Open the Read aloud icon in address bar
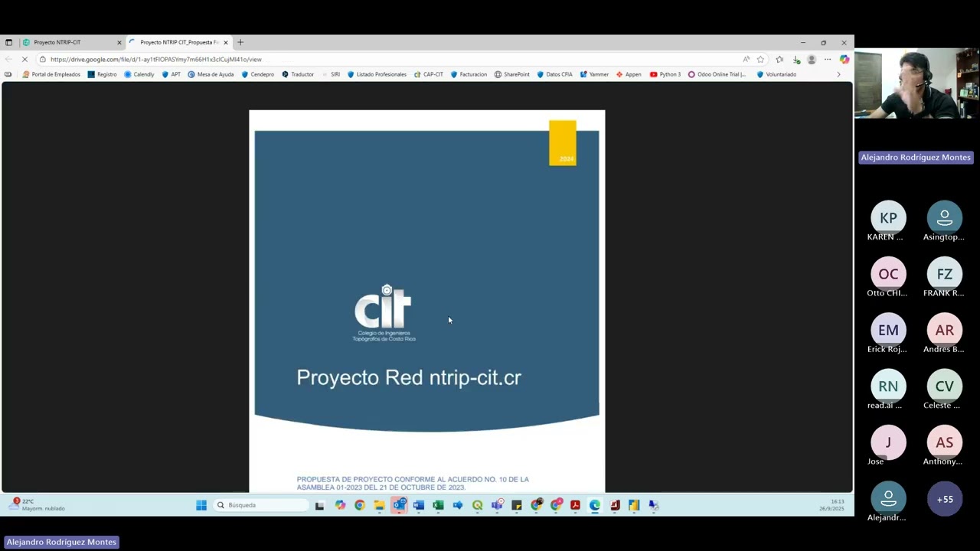This screenshot has height=551, width=980. 746,59
